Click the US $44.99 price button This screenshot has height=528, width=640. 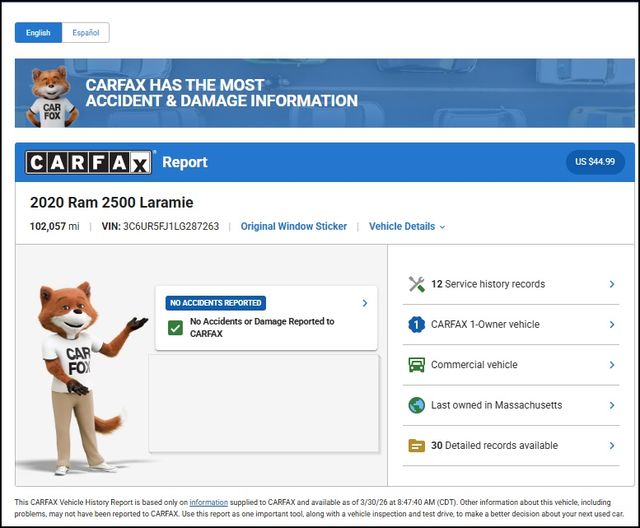tap(595, 161)
